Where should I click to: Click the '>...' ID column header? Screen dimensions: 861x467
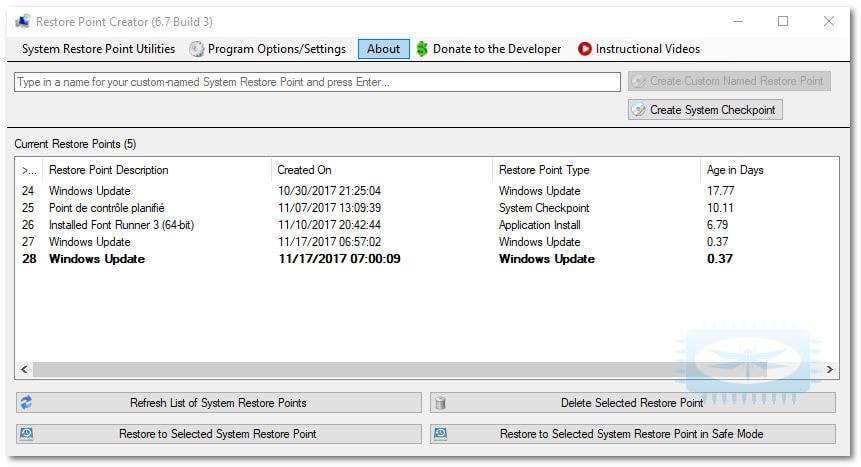29,170
